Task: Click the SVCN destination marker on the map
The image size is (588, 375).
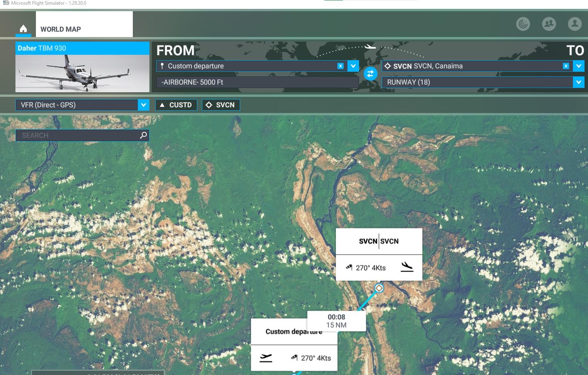Action: [378, 288]
